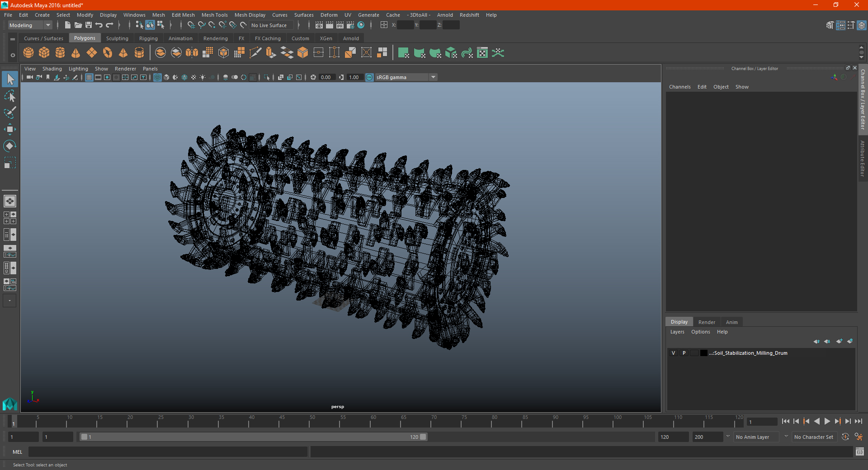Activate the Paint selection tool
868x470 pixels.
(x=10, y=113)
